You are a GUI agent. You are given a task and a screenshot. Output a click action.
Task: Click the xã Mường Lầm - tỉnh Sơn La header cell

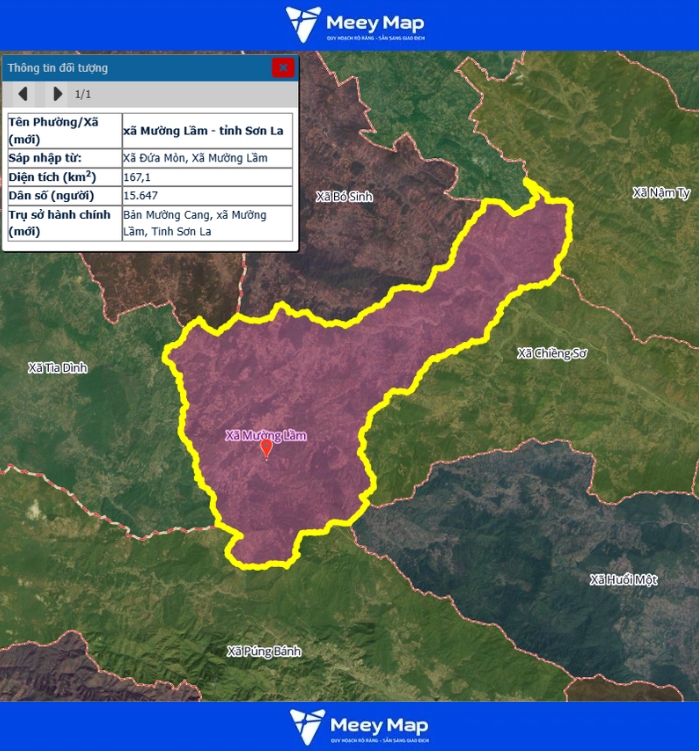tap(207, 130)
